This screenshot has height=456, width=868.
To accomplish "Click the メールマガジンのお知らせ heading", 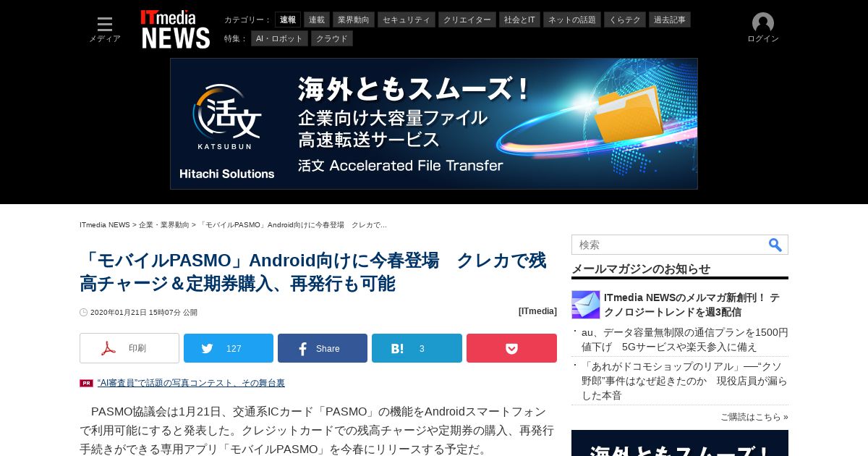I will [641, 269].
